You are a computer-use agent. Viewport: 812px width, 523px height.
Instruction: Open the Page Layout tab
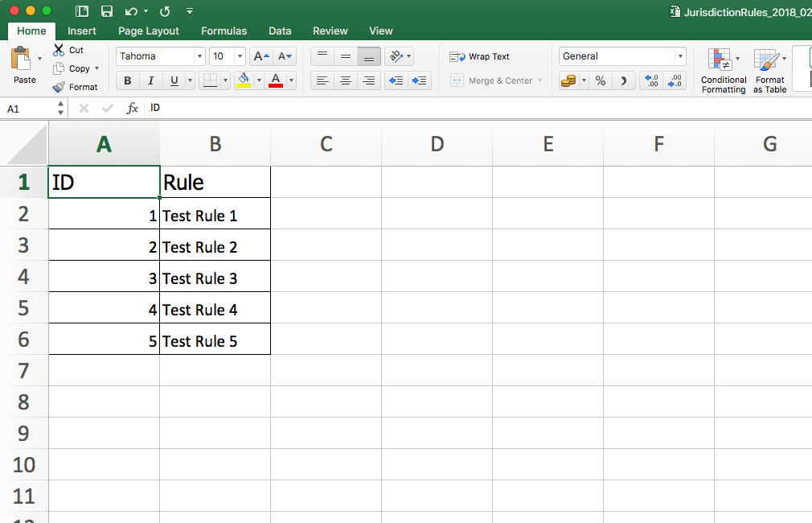[x=149, y=31]
